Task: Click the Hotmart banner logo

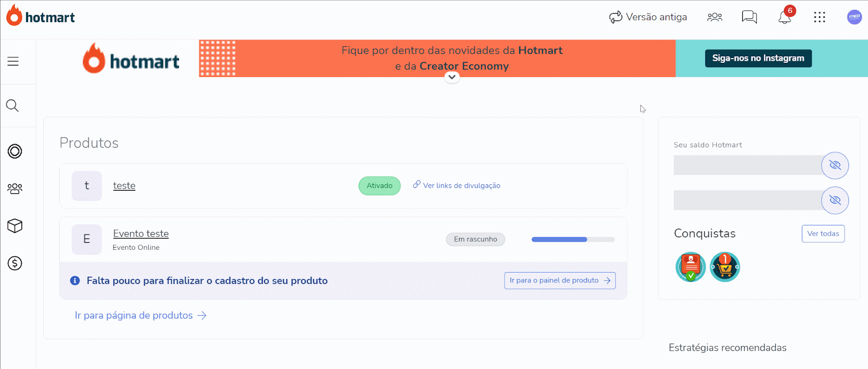Action: tap(131, 58)
